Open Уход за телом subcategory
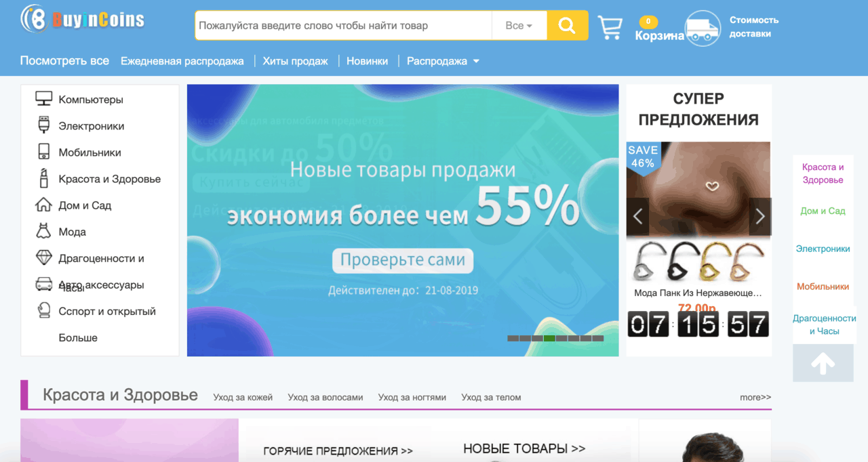 (491, 398)
